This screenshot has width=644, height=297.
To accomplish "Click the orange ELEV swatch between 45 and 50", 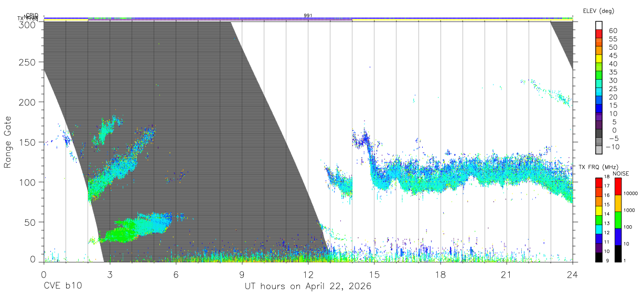I will pyautogui.click(x=599, y=50).
